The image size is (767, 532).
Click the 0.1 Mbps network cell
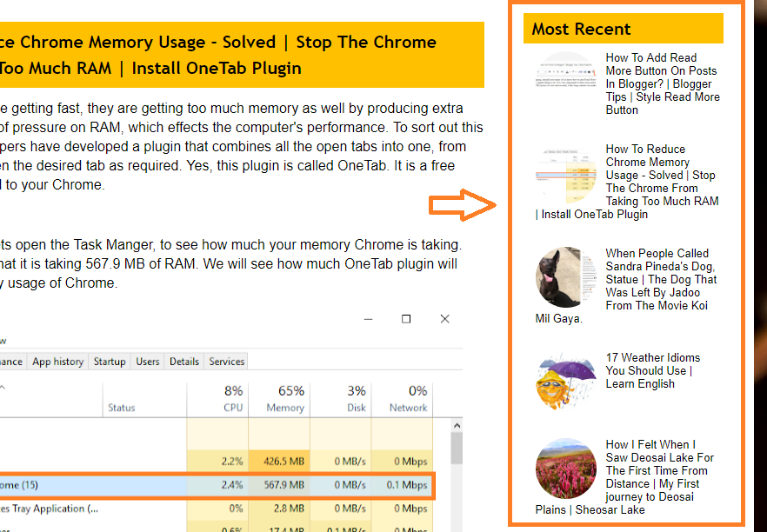pos(402,485)
